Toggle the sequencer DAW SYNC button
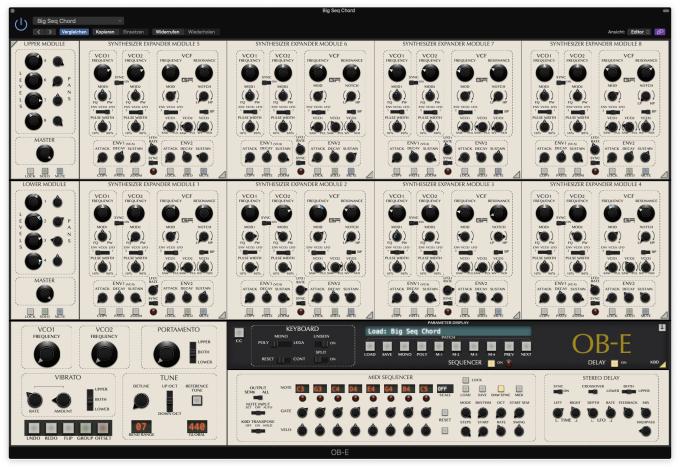This screenshot has height=469, width=680. [x=501, y=389]
